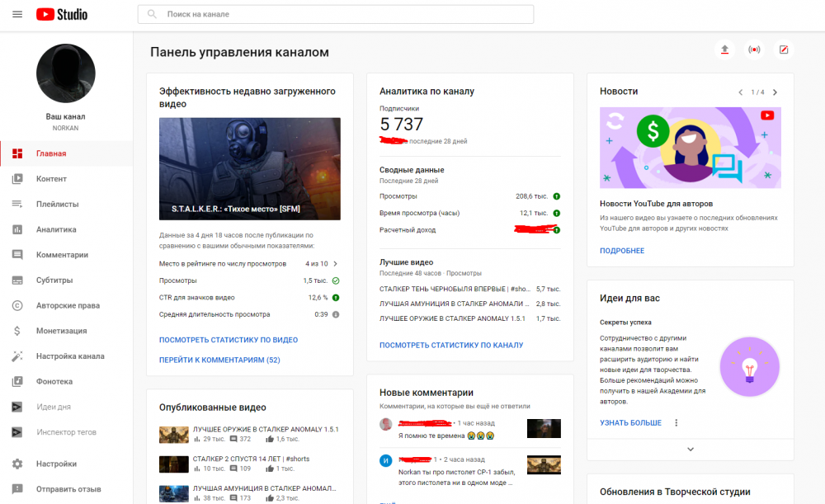825x504 pixels.
Task: Open the Авторские права copyright icon
Action: (17, 306)
